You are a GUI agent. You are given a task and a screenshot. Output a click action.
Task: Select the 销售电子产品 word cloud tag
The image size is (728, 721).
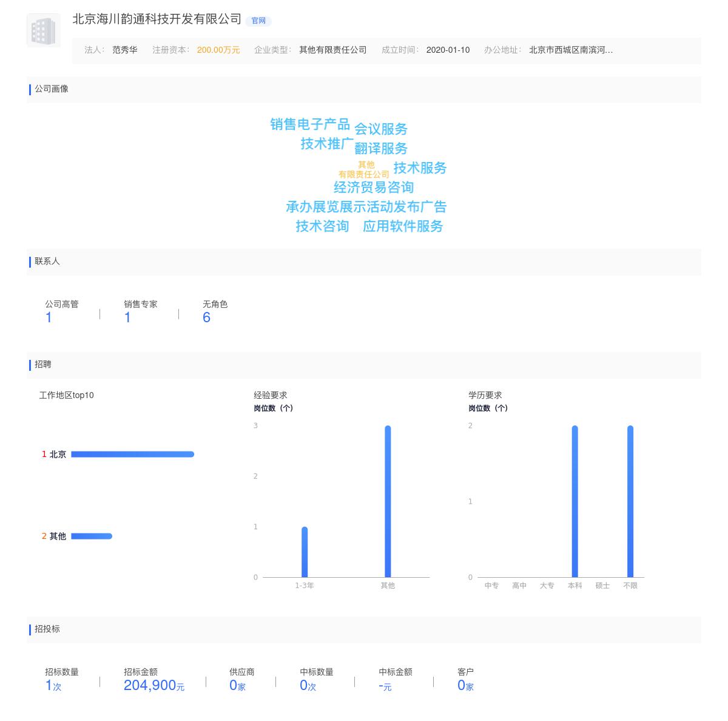(x=310, y=124)
